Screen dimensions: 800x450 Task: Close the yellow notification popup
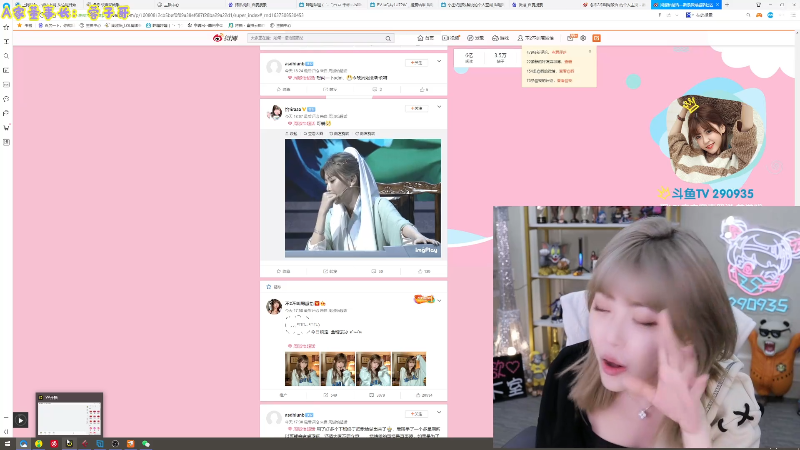click(x=590, y=52)
